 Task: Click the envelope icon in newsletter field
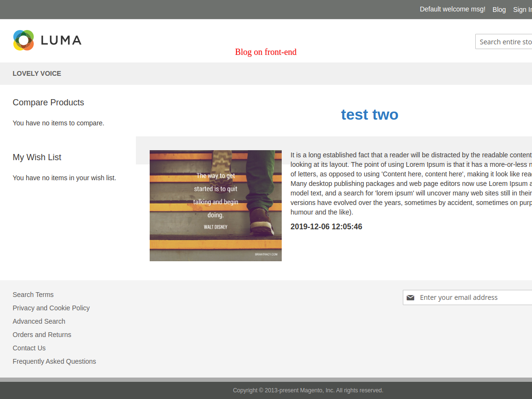410,297
